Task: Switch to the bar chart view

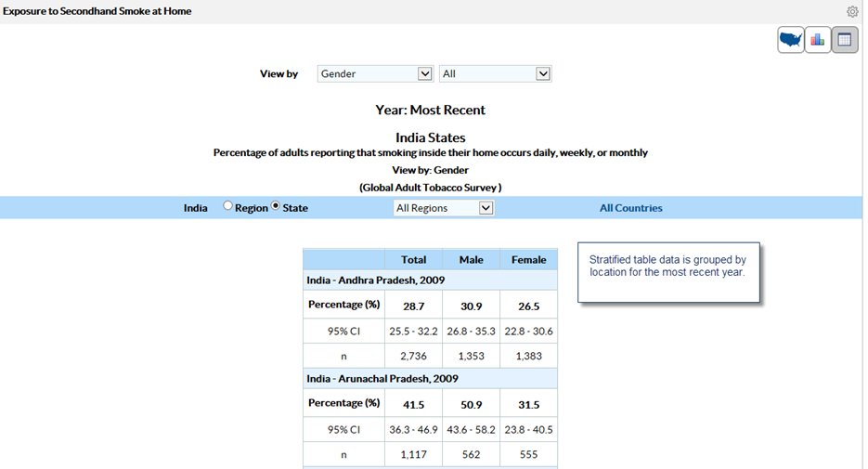Action: pyautogui.click(x=818, y=40)
